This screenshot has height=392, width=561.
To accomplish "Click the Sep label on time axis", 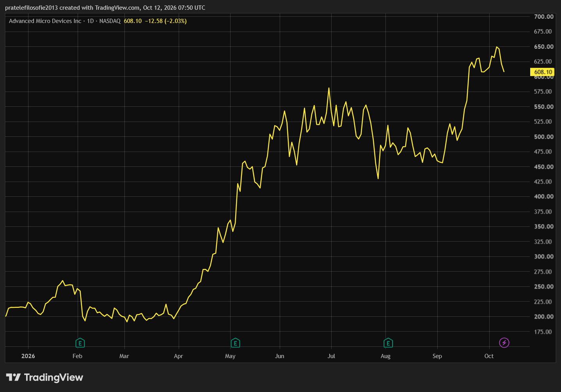I will coord(437,356).
